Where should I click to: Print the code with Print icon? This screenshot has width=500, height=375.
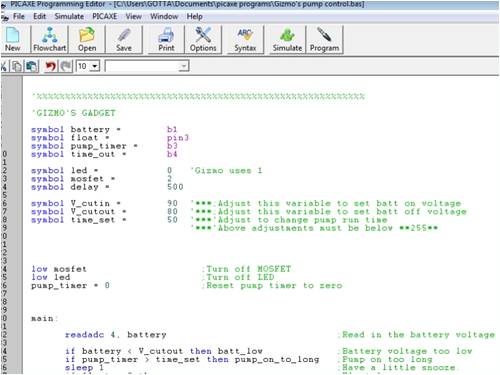(166, 39)
